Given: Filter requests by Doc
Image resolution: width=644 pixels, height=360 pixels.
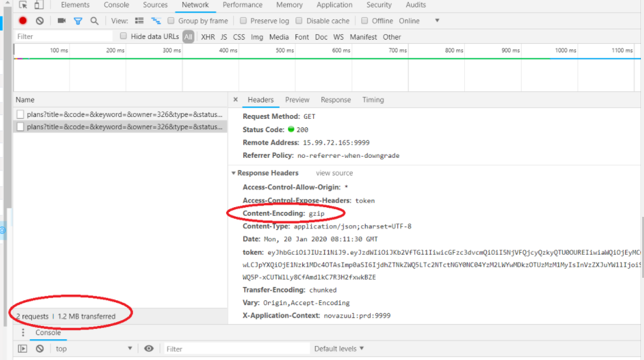Looking at the screenshot, I should [321, 37].
